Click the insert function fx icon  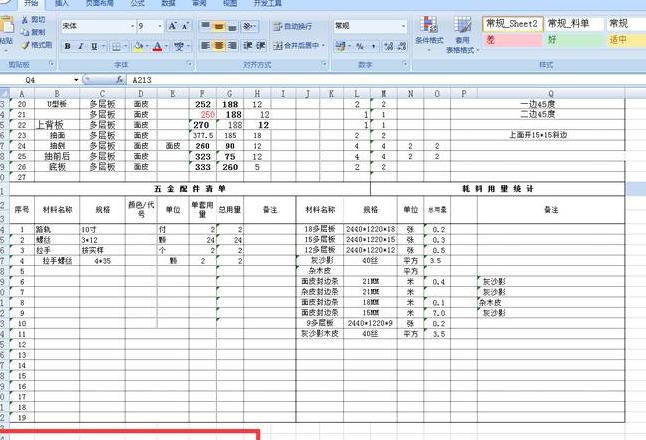119,80
